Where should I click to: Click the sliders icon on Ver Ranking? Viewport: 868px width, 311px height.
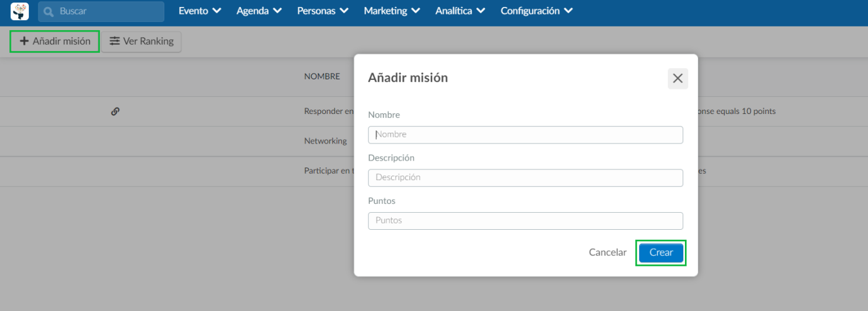114,41
